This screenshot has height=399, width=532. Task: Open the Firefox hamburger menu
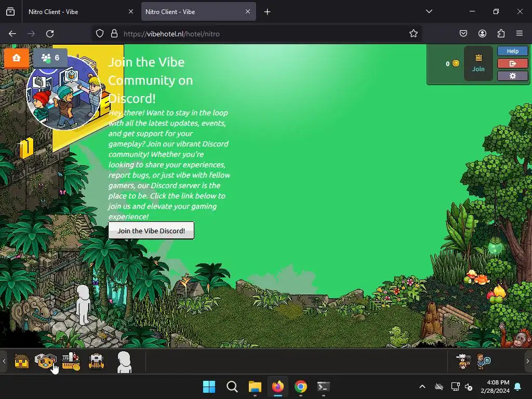(x=520, y=34)
